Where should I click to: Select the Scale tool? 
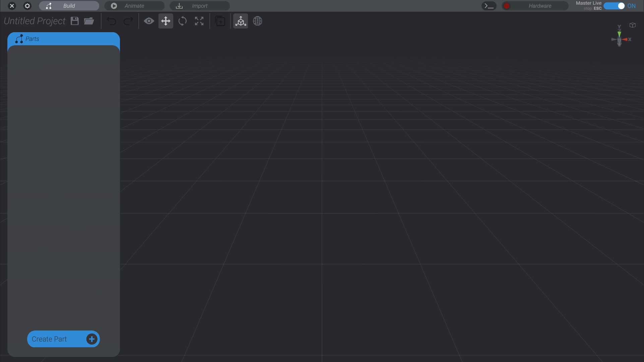pos(199,21)
